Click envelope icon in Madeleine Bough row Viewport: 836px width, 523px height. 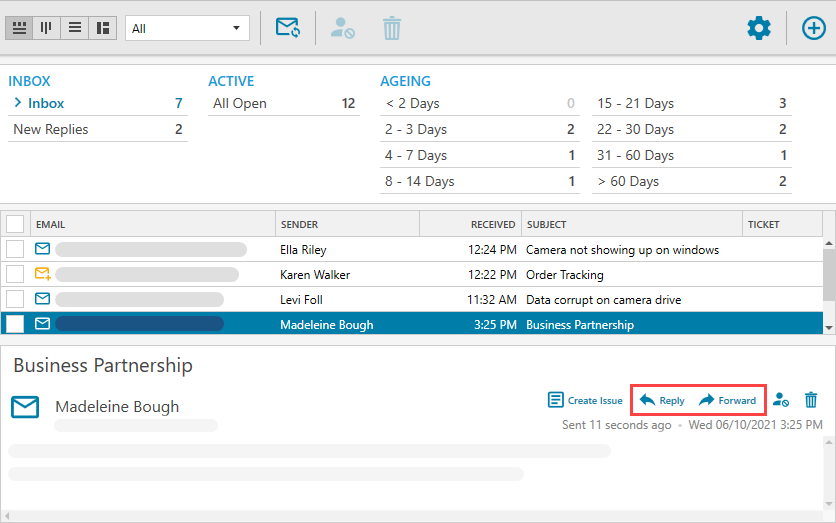[x=42, y=324]
